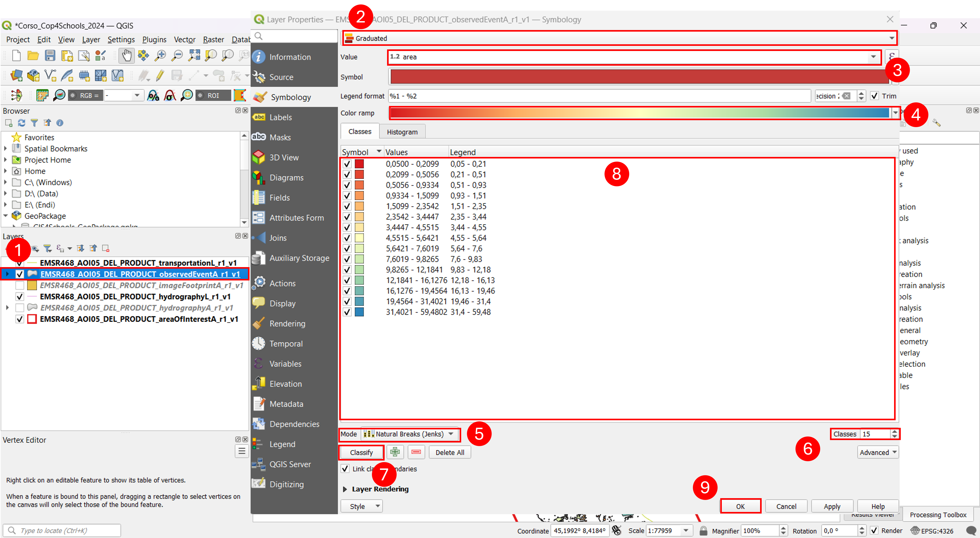
Task: Click the Zoom In magnifier tool
Action: tap(160, 56)
